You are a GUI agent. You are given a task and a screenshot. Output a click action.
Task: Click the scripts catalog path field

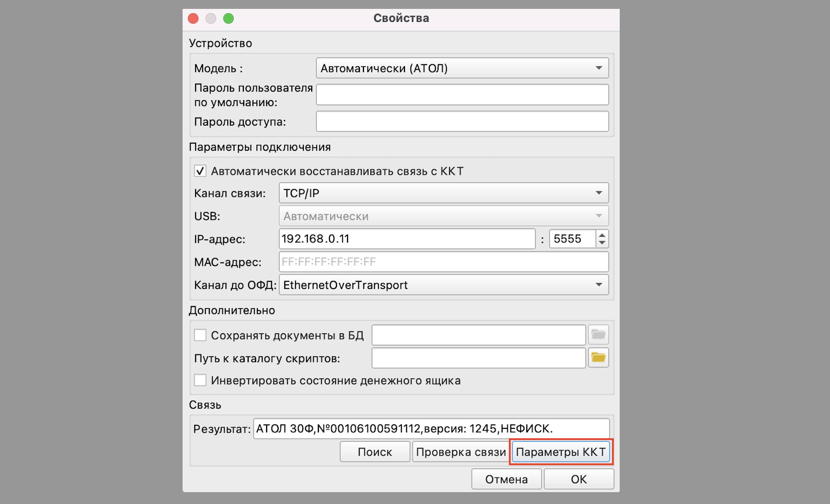(478, 358)
